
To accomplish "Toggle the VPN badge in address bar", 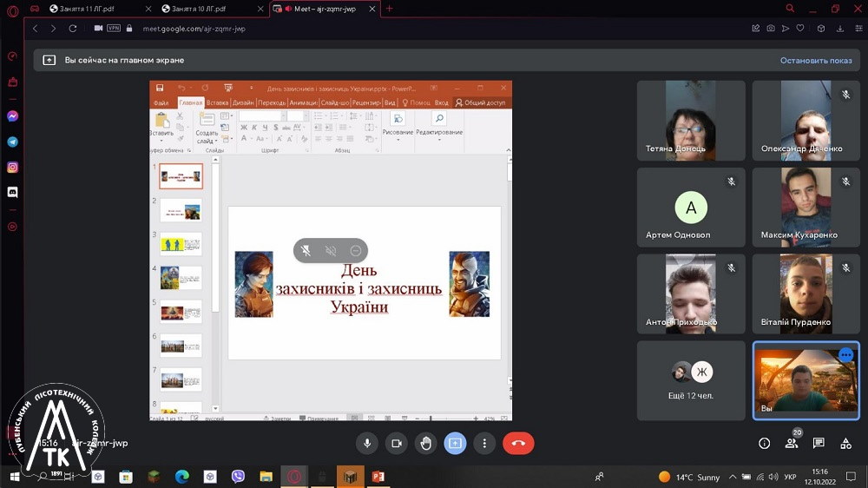I will [114, 29].
